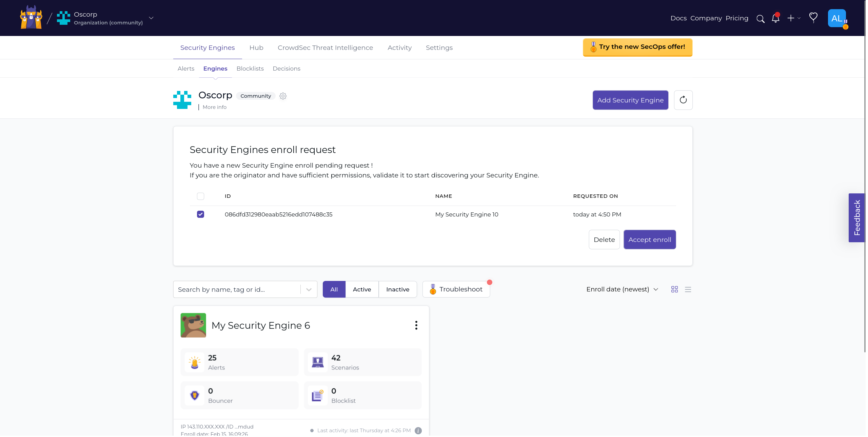Click the CrowdSec mascot logo
Image resolution: width=868 pixels, height=437 pixels.
click(31, 17)
